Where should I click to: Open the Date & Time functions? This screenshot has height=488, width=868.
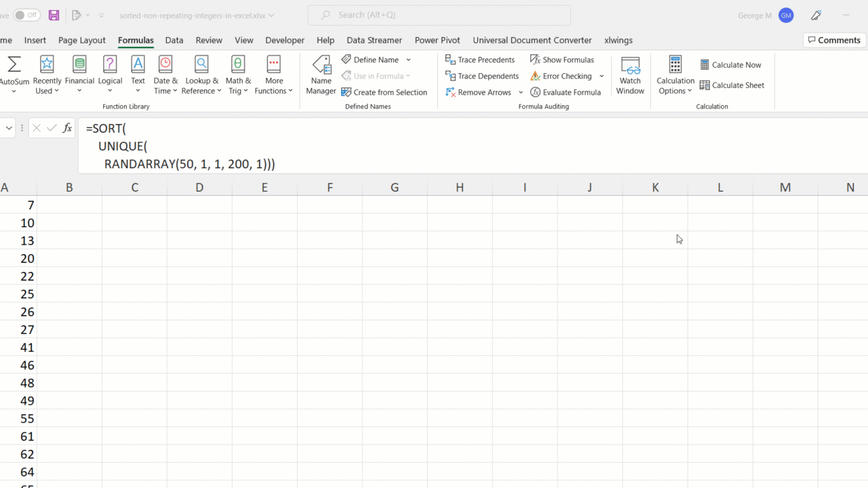[x=165, y=75]
